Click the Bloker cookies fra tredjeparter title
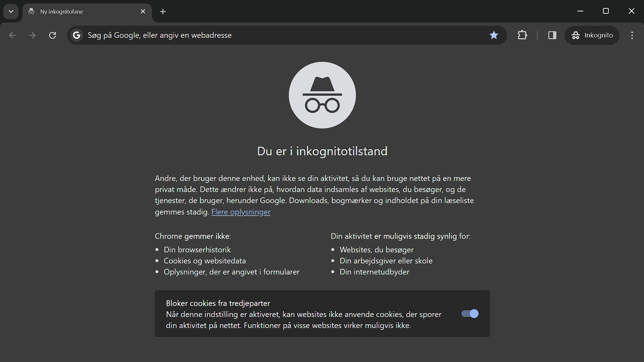Viewport: 644px width, 362px height. point(218,303)
